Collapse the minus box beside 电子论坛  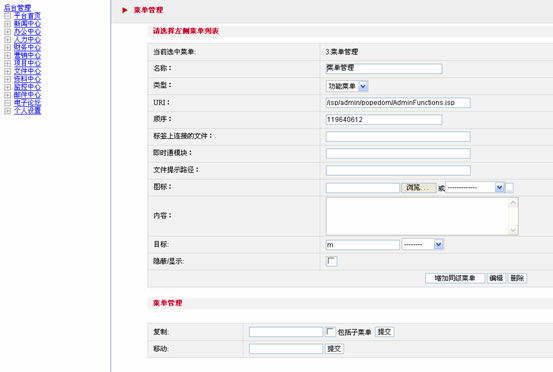[x=7, y=103]
